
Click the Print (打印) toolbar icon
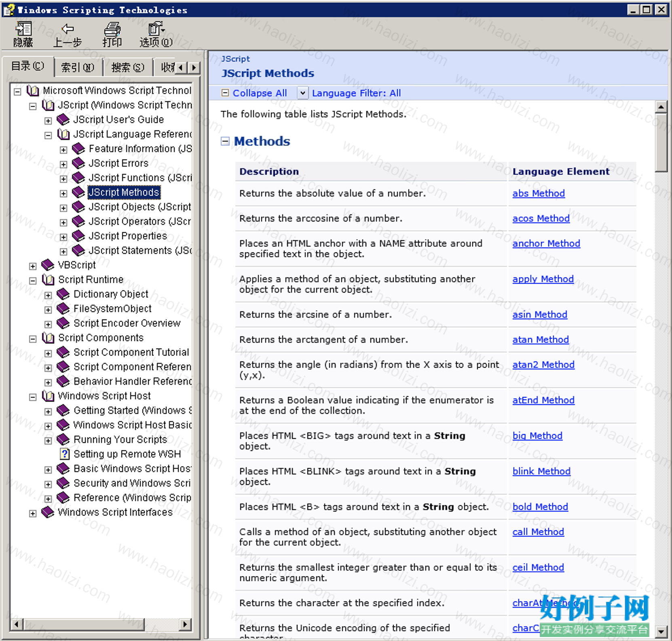pos(112,29)
